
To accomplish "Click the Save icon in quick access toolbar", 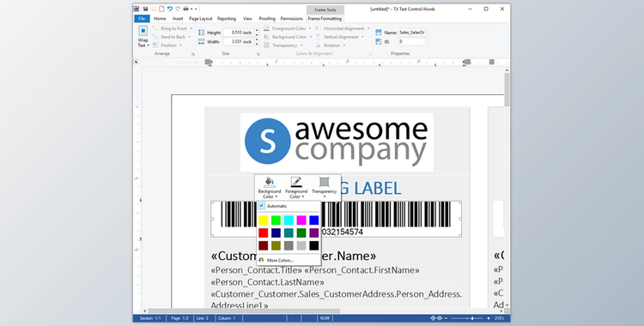I will 145,9.
